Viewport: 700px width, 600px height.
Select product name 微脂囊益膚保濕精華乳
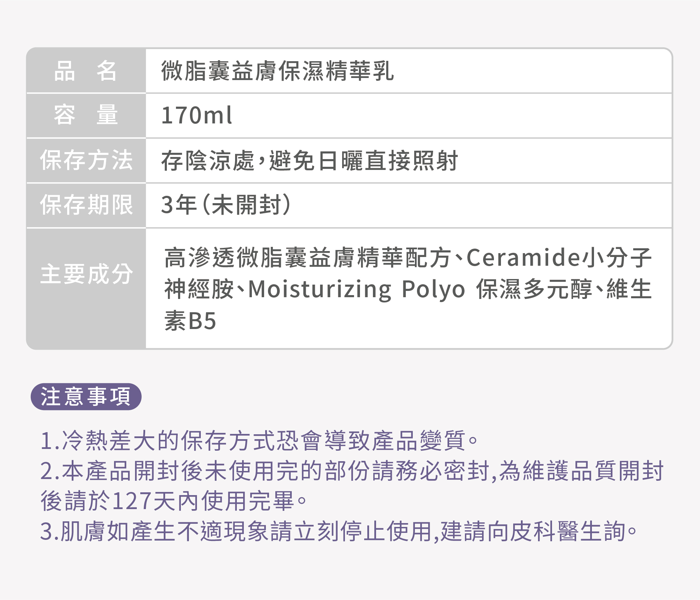(277, 71)
